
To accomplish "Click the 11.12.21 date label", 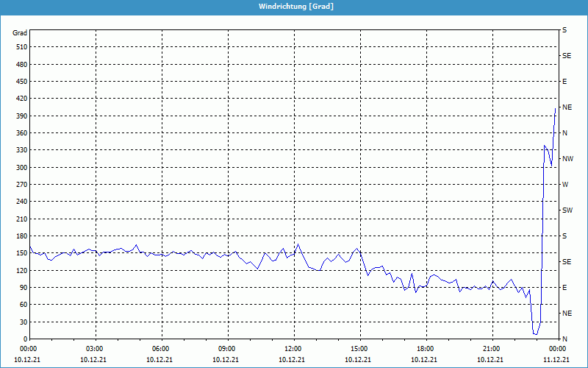I will (x=556, y=360).
